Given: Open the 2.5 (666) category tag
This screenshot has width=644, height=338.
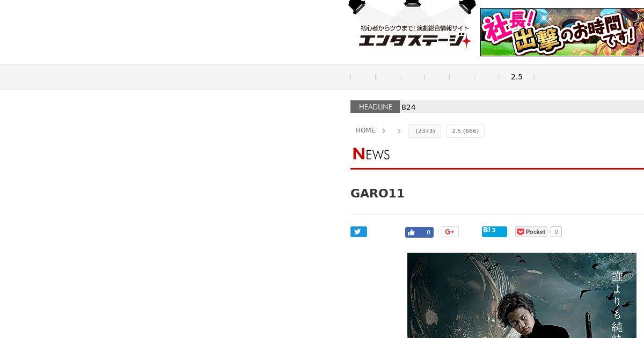Looking at the screenshot, I should pos(465,131).
